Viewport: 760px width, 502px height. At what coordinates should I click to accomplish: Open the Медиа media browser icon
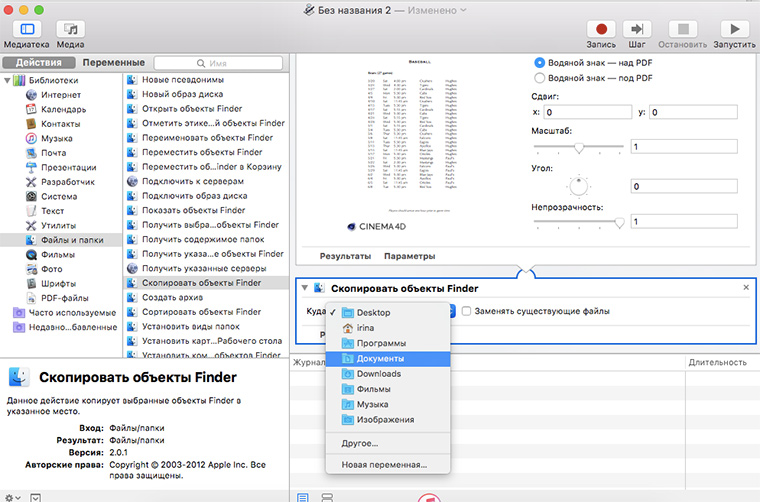70,30
